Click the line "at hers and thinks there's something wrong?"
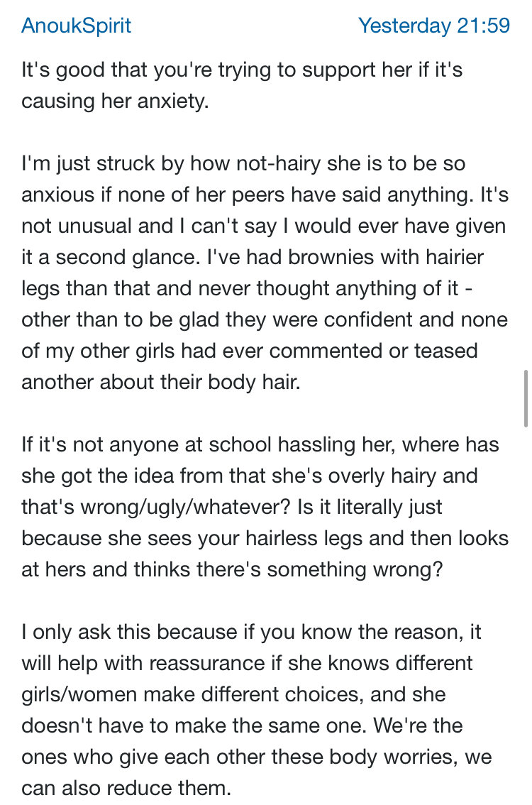This screenshot has width=532, height=805. tap(232, 570)
